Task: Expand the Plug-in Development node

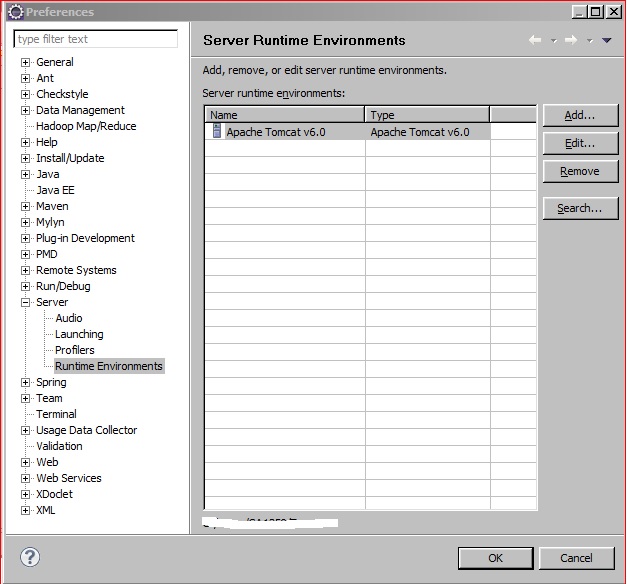Action: coord(26,238)
